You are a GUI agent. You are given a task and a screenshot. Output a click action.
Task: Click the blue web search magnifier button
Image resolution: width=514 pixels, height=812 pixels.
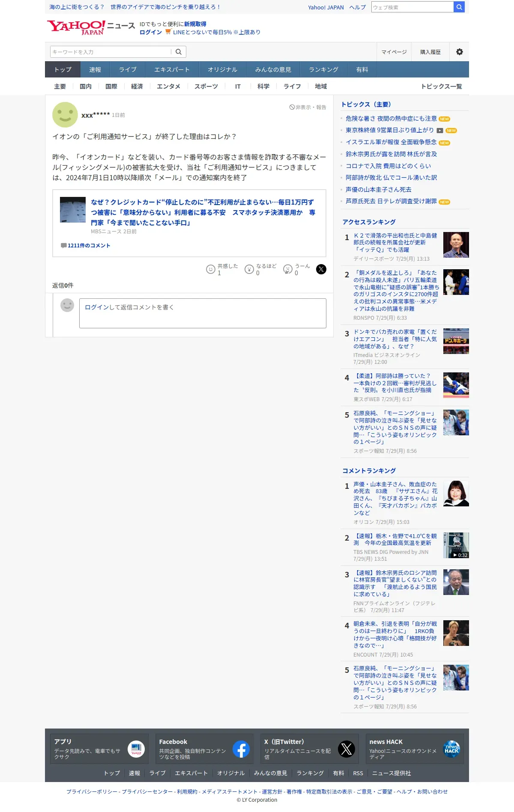459,7
